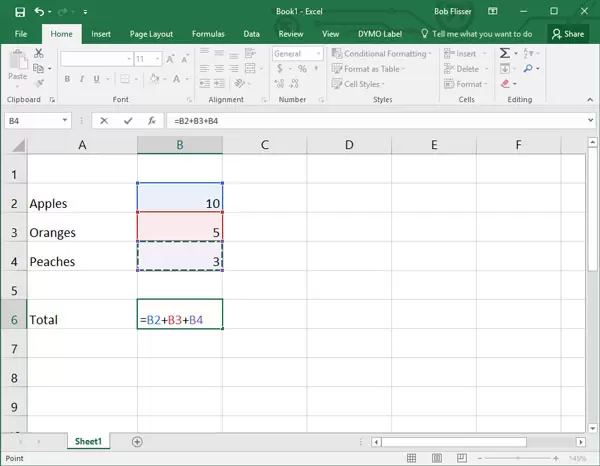Expand the formula bar with chevron

pos(590,121)
